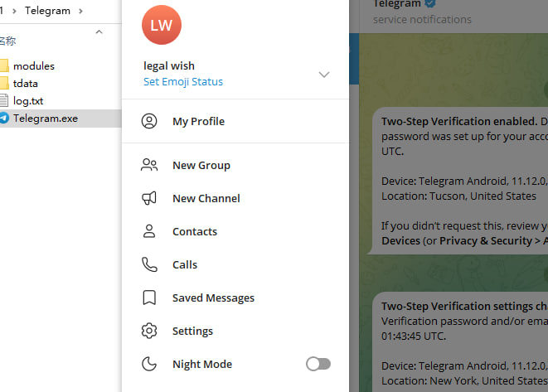Click the Telegram verified badge icon
The width and height of the screenshot is (548, 392).
(430, 4)
